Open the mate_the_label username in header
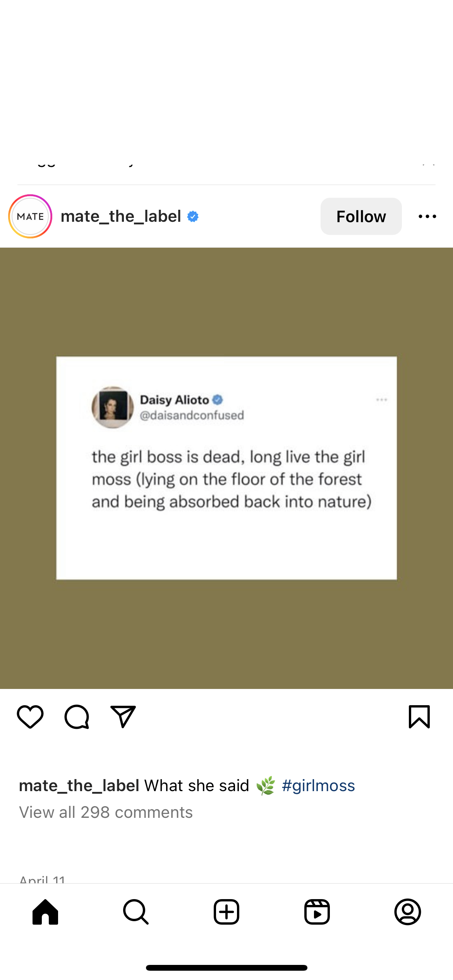 tap(121, 216)
